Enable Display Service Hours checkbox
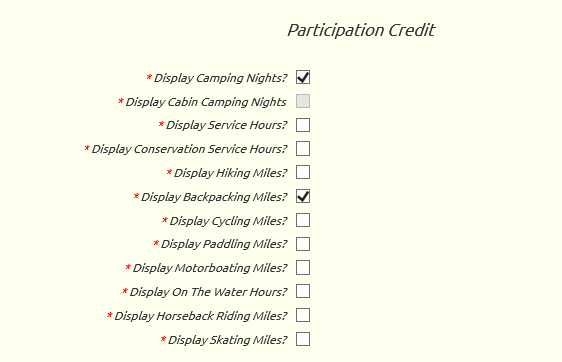This screenshot has width=562, height=362. point(303,125)
